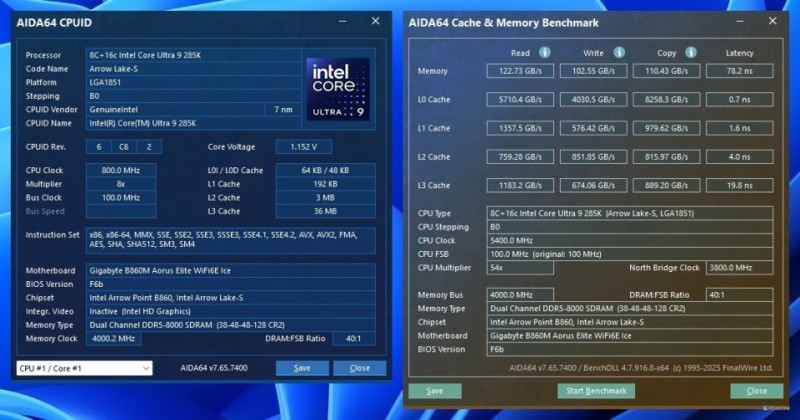Close CPUID window with title bar X
Viewport: 800px width, 420px height.
click(376, 20)
